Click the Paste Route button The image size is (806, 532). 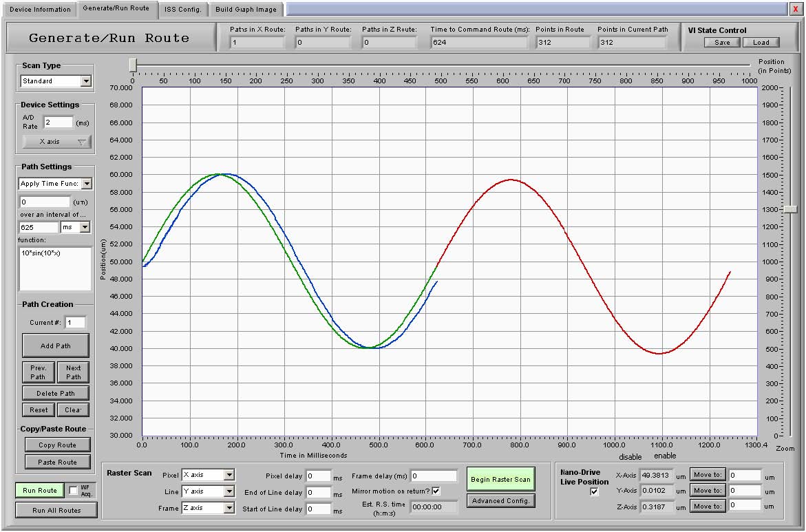pos(57,462)
